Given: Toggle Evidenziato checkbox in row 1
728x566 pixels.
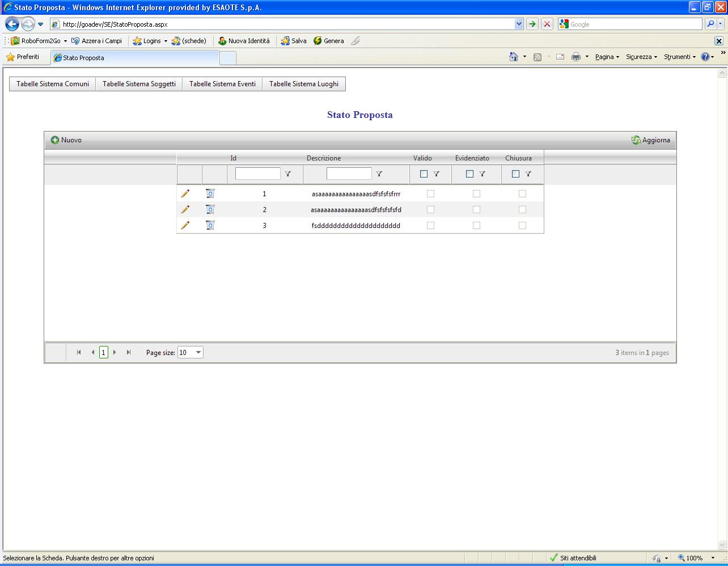Looking at the screenshot, I should [x=476, y=194].
